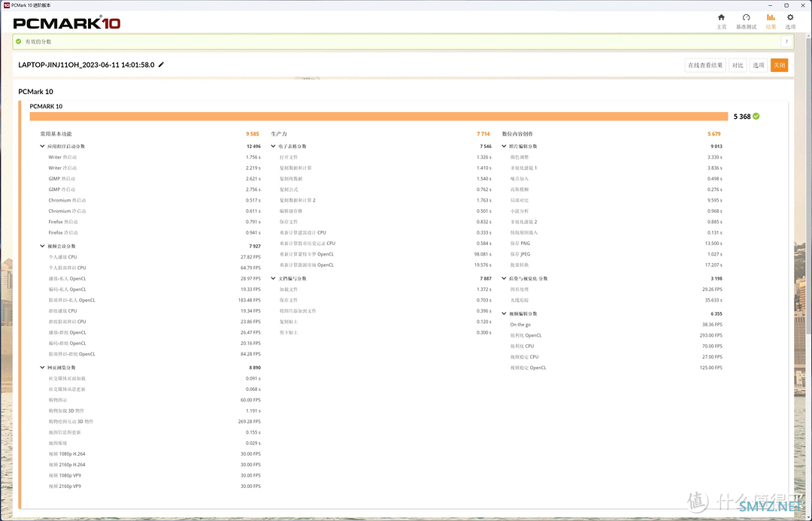This screenshot has height=521, width=812.
Task: Click the 个人播放 CPU row
Action: pyautogui.click(x=154, y=257)
